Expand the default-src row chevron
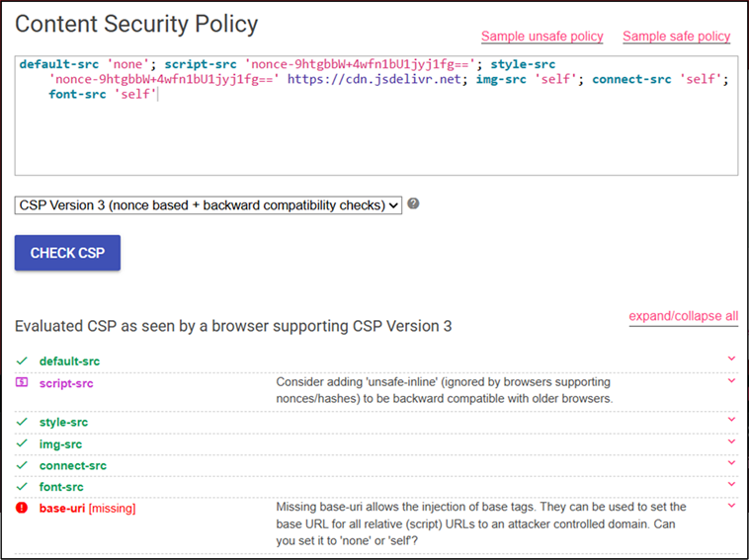Screen dimensions: 749x560 click(x=731, y=359)
